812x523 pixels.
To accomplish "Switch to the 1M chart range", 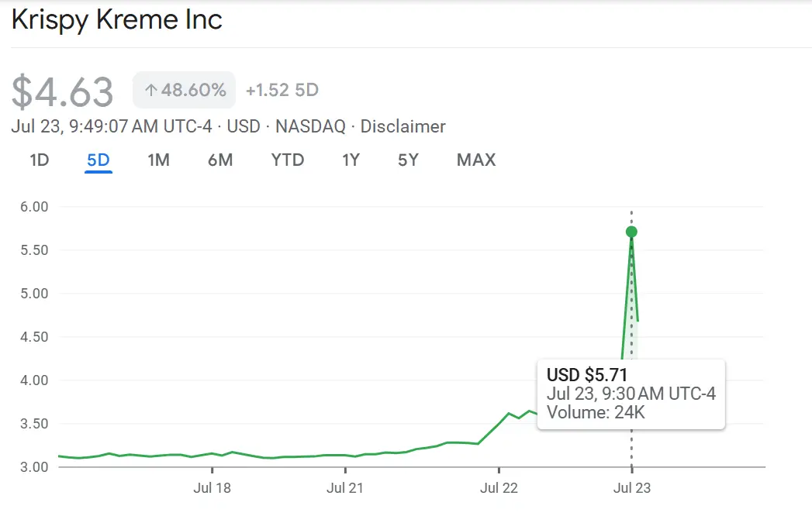I will (158, 160).
